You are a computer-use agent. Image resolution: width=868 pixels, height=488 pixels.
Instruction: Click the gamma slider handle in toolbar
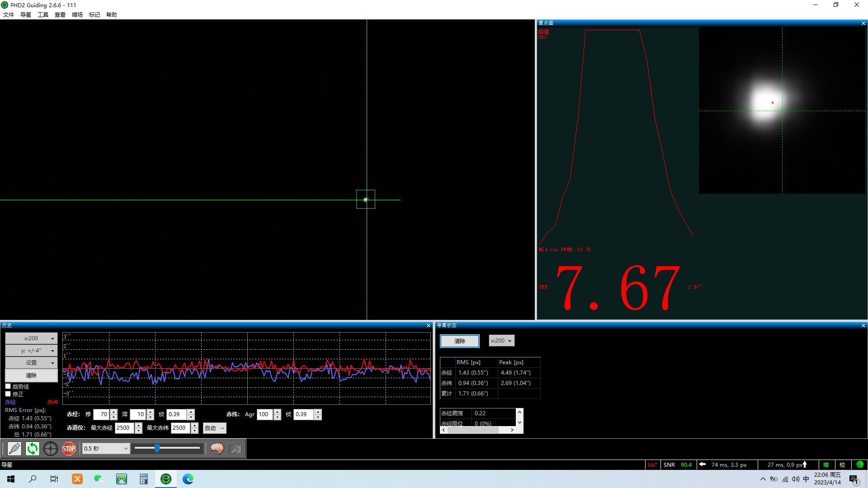pyautogui.click(x=157, y=448)
